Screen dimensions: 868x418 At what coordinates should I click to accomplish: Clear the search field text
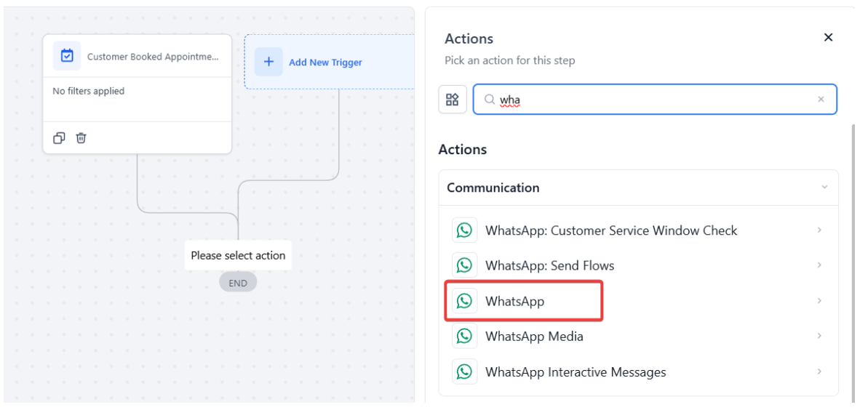pos(821,100)
